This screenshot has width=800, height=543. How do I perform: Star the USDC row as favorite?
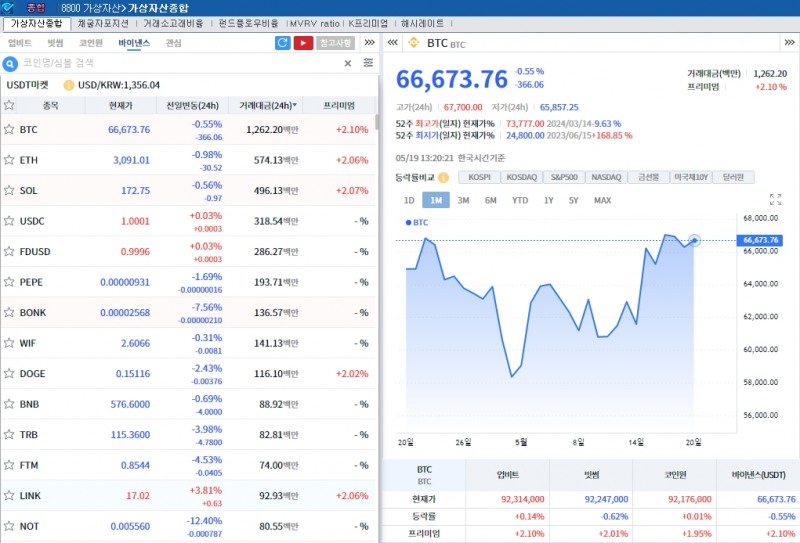pos(9,221)
